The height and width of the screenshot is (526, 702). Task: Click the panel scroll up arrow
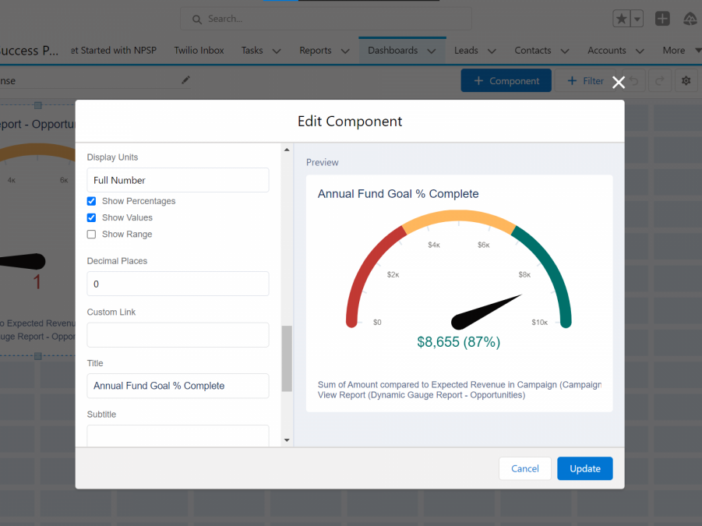[287, 150]
